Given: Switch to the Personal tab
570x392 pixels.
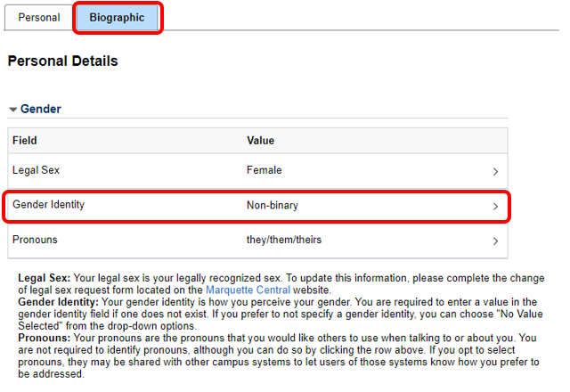Looking at the screenshot, I should tap(39, 18).
